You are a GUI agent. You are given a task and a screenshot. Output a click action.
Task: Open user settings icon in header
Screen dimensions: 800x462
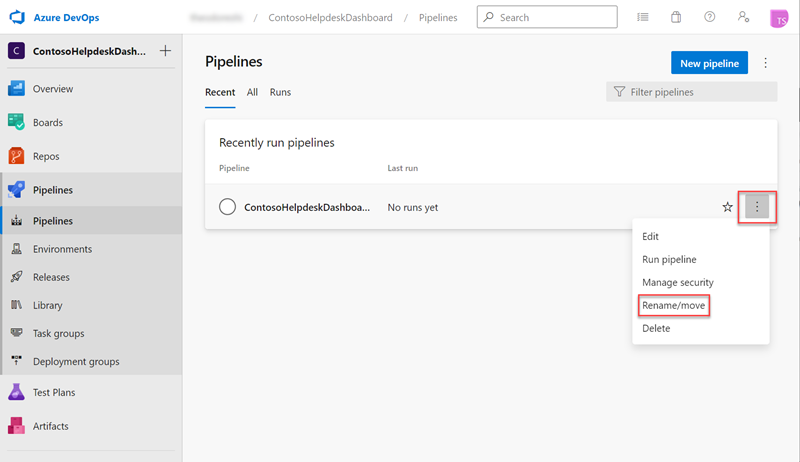743,17
